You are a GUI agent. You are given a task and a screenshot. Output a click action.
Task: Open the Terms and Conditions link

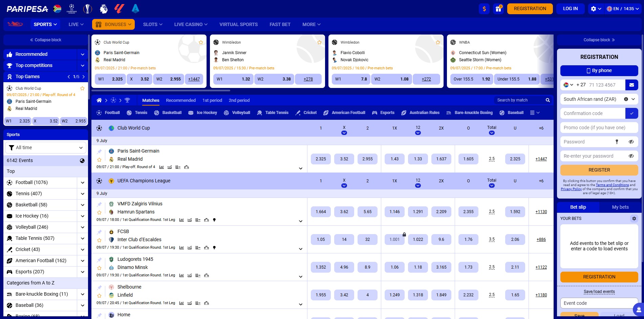[612, 185]
